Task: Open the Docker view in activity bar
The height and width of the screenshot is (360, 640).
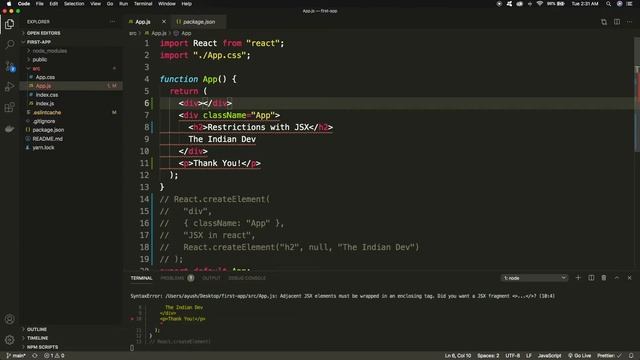Action: point(9,129)
